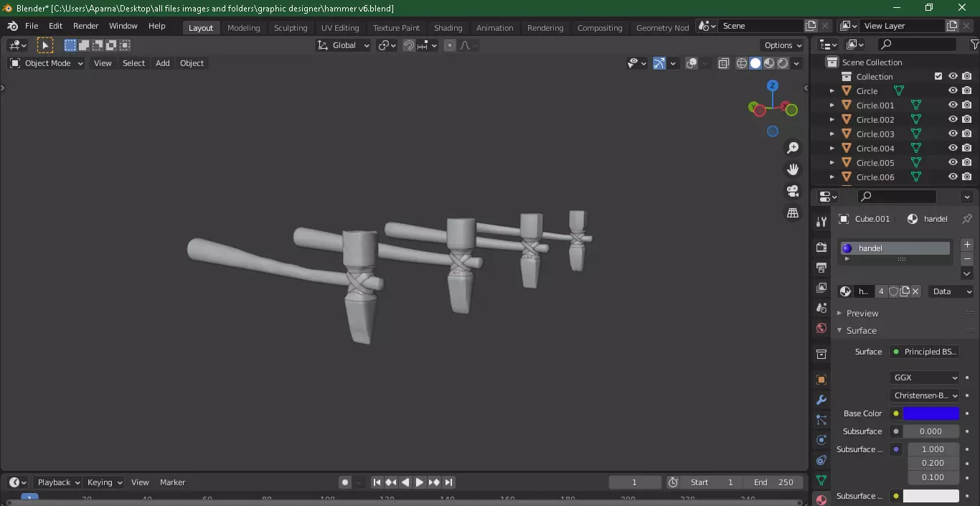The image size is (980, 506).
Task: Toggle show gizmo button in viewport header
Action: pyautogui.click(x=659, y=63)
